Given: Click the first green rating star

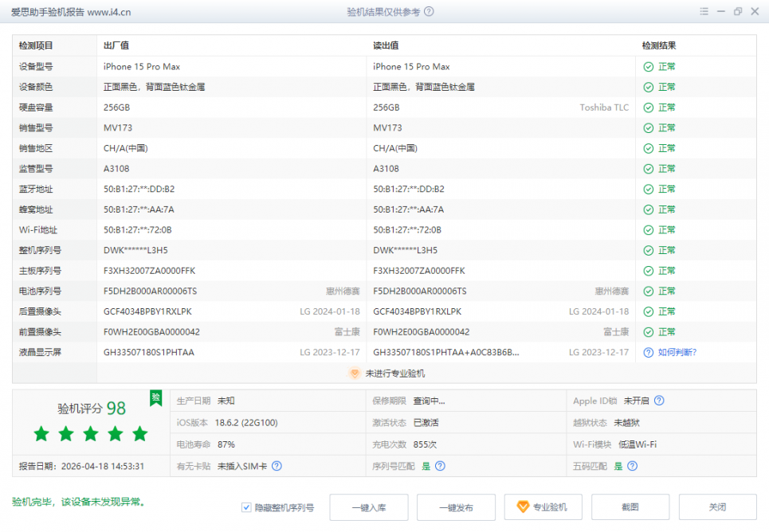Looking at the screenshot, I should click(x=42, y=434).
